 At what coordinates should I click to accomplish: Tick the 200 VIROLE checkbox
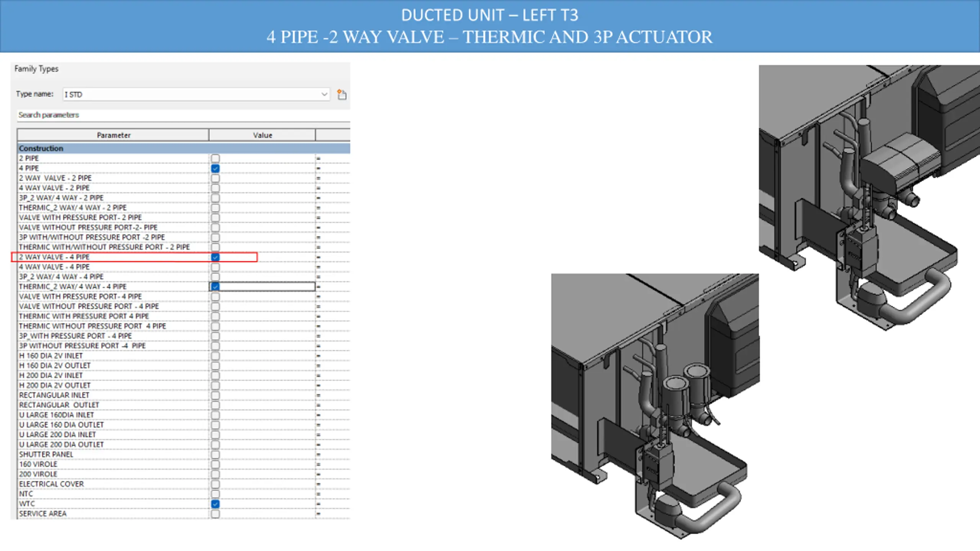pyautogui.click(x=216, y=474)
